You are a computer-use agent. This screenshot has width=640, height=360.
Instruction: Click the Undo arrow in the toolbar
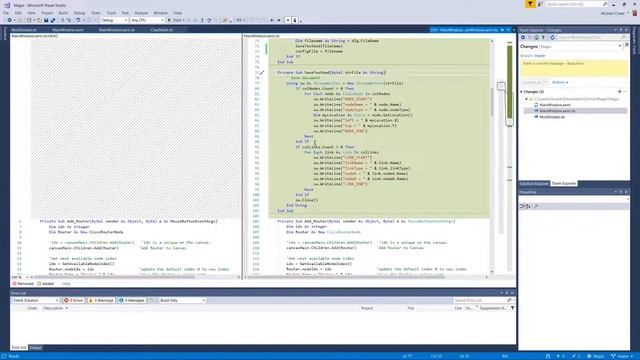point(78,20)
